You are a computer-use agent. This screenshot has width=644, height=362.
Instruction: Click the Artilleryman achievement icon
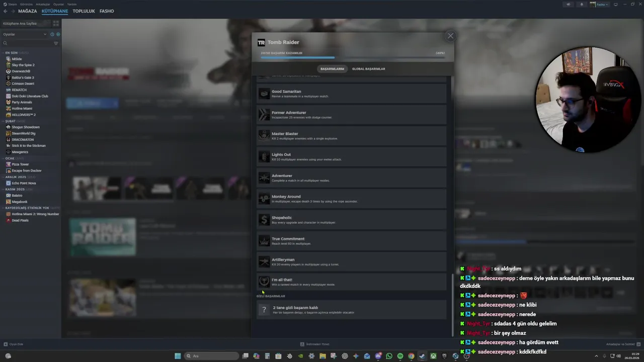point(264,262)
